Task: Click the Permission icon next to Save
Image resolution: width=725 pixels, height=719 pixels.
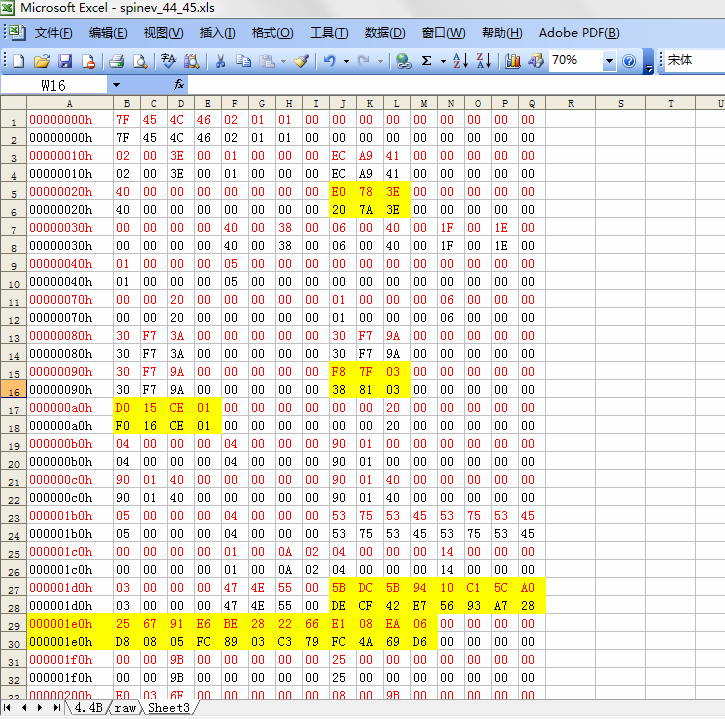Action: point(88,61)
